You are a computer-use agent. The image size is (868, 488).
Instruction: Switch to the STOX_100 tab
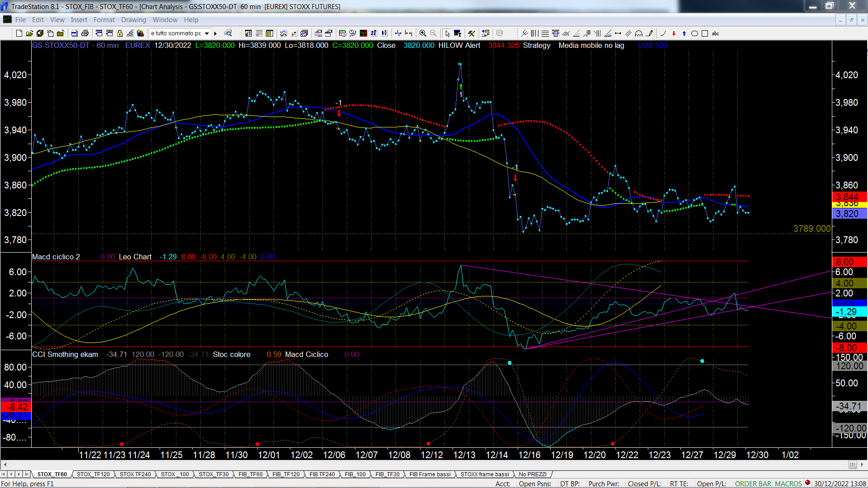[x=175, y=474]
